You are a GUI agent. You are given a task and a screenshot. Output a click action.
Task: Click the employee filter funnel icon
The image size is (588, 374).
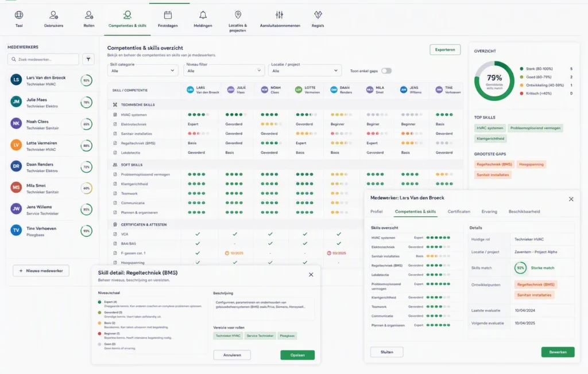[x=88, y=59]
